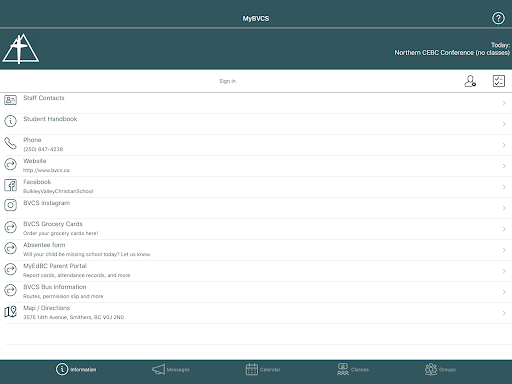Switch to the Groups tab
Image resolution: width=512 pixels, height=384 pixels.
[x=440, y=369]
